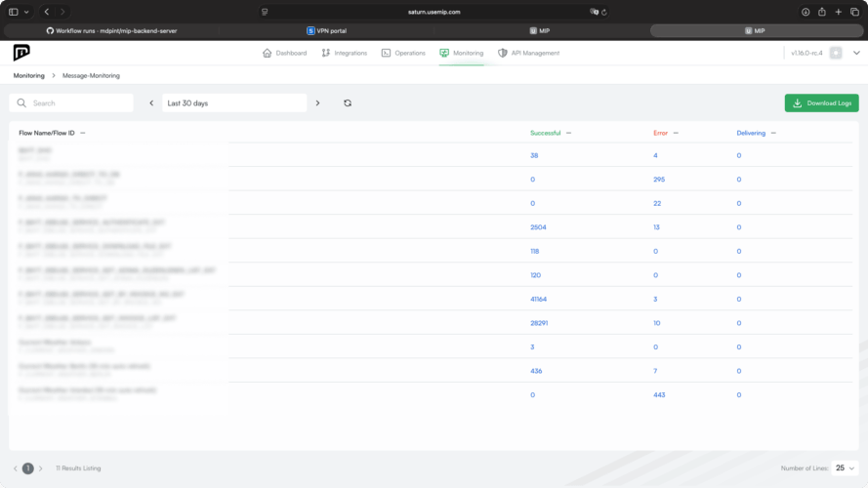Screen dimensions: 868x488
Task: Switch to VPN portal tab
Action: pyautogui.click(x=327, y=31)
